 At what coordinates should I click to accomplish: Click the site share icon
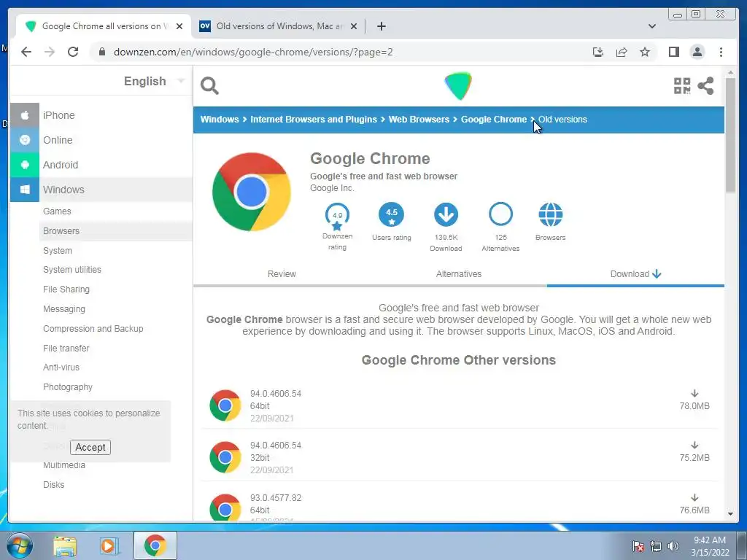[705, 86]
